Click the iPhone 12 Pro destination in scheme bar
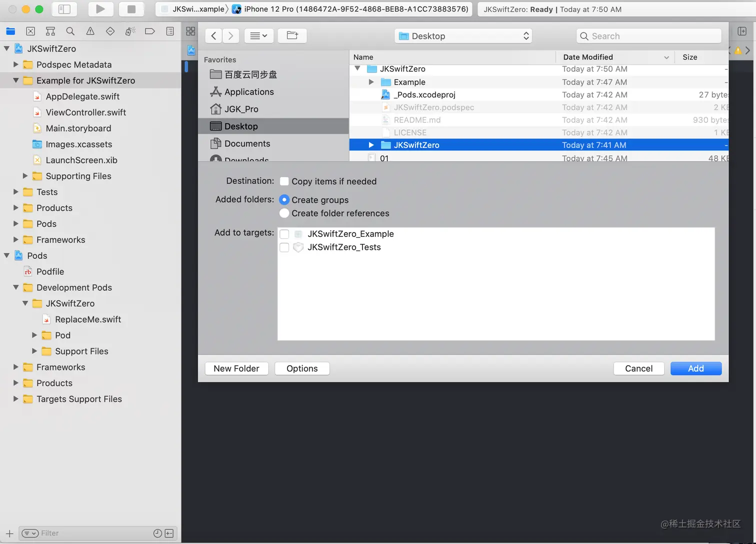Viewport: 756px width, 544px height. 350,9
